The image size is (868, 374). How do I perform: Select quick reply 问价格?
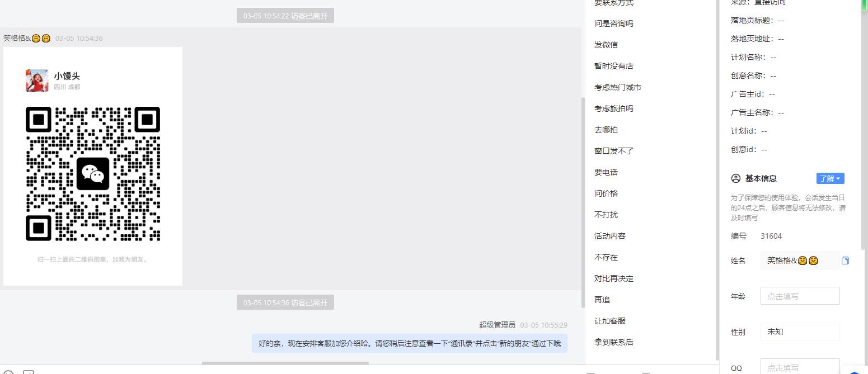click(x=606, y=193)
